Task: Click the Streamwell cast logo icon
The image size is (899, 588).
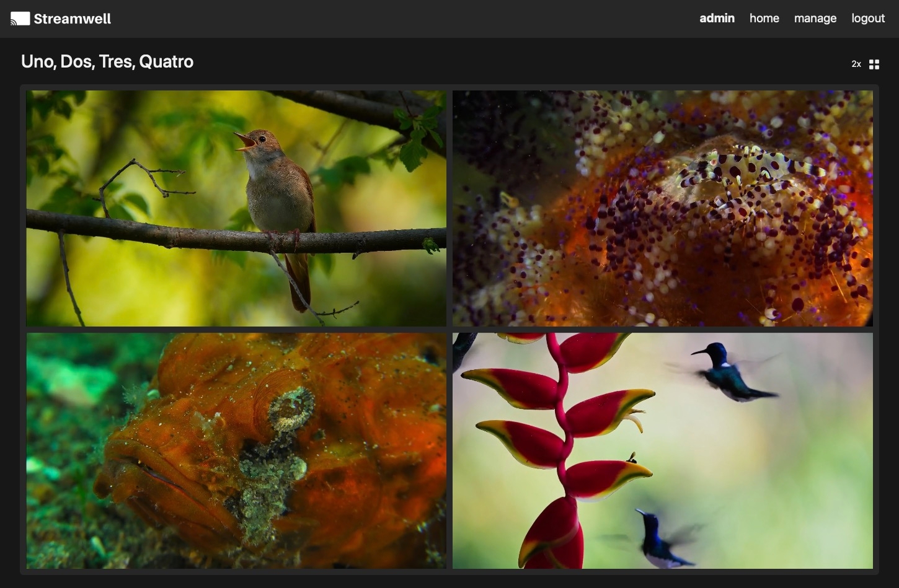Action: pyautogui.click(x=20, y=19)
